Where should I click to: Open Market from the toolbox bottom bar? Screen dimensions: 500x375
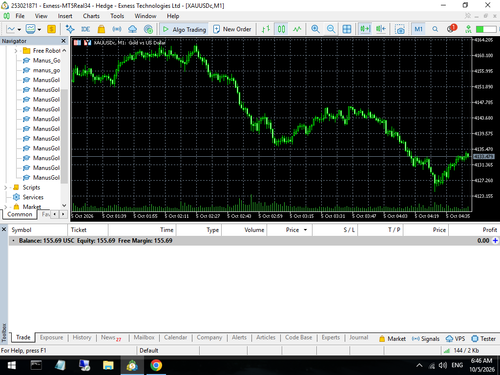392,339
